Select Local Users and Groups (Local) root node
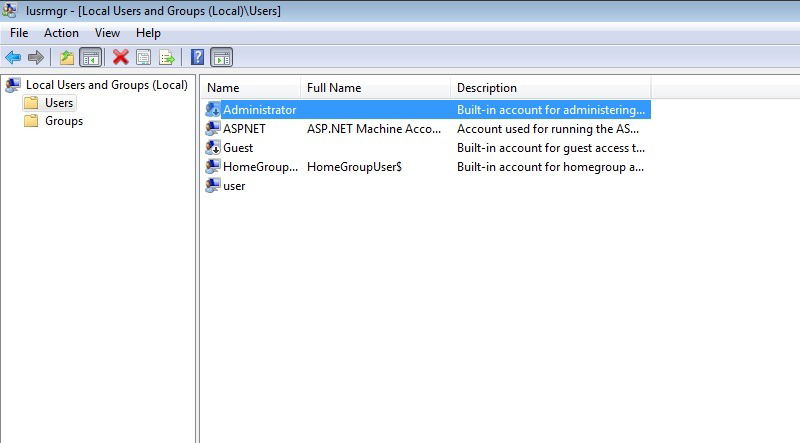The image size is (800, 443). click(107, 85)
